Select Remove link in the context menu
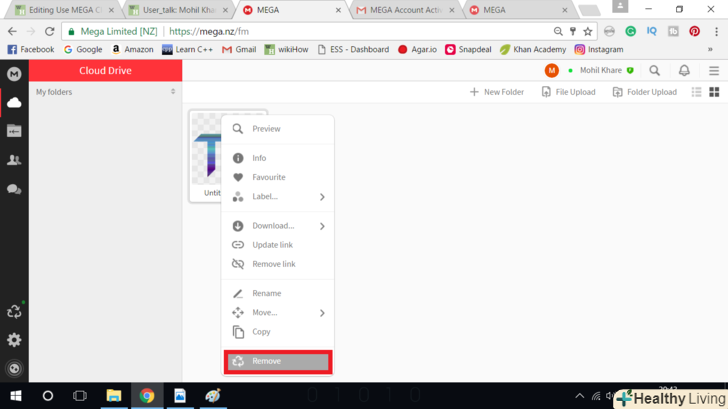Viewport: 728px width, 409px height. pos(278,264)
